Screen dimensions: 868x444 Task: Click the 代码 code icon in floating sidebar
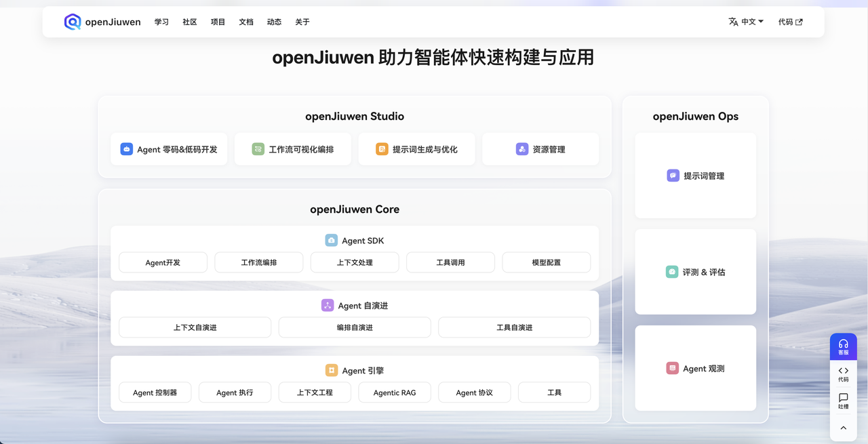point(843,375)
